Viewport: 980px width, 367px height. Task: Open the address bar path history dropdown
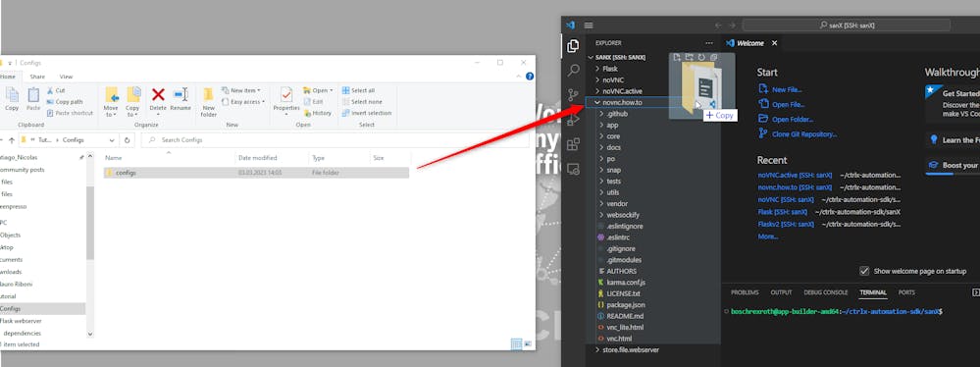[112, 140]
